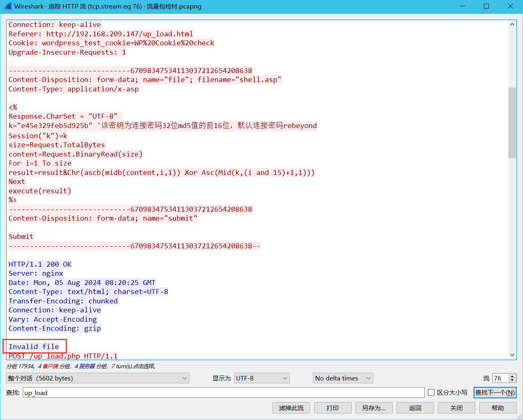Click the 'Vary: Accept-Encoding' line

point(53,319)
